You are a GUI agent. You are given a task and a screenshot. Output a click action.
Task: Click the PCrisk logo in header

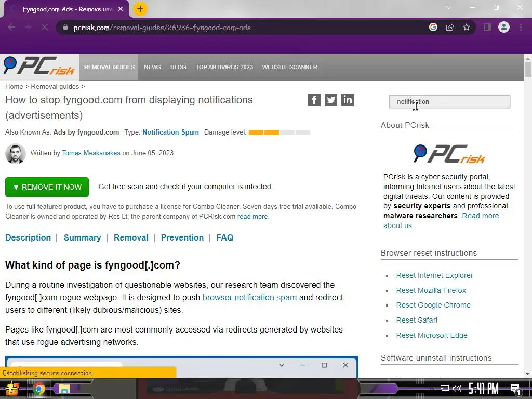pos(39,66)
